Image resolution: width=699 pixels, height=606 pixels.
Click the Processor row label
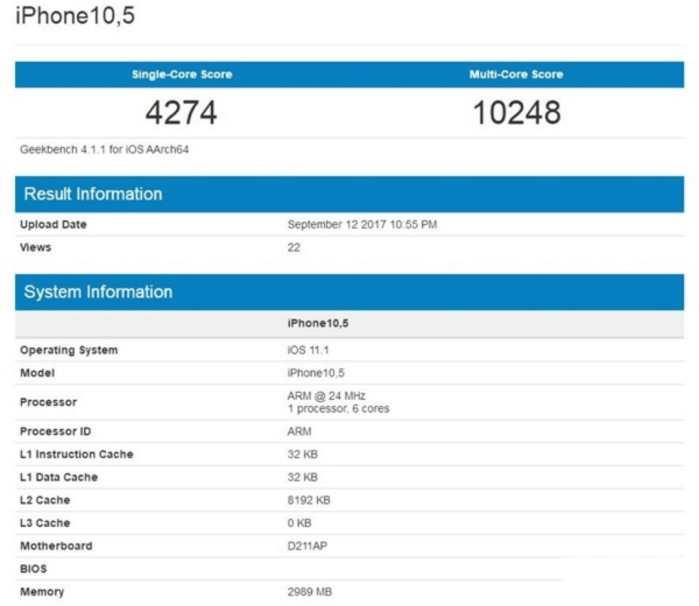point(48,402)
